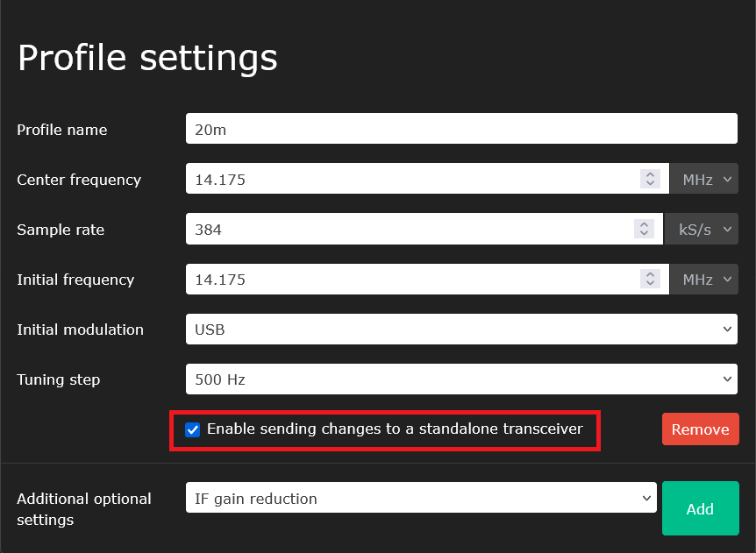Open the Additional optional settings dropdown

tap(421, 499)
